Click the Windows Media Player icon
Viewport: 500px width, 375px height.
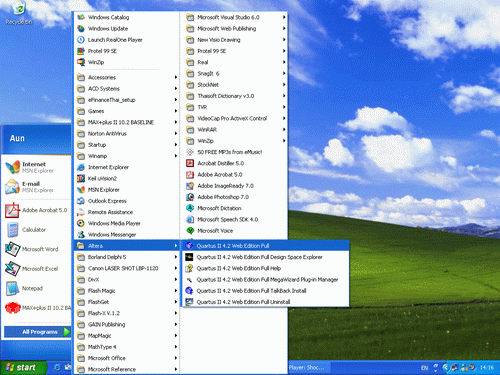coord(81,223)
